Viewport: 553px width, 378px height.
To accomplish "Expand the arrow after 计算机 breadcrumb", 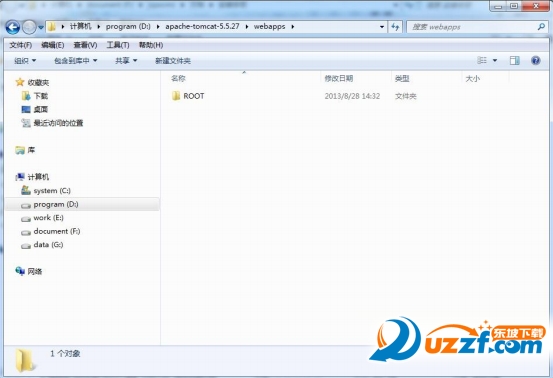I will 98,27.
